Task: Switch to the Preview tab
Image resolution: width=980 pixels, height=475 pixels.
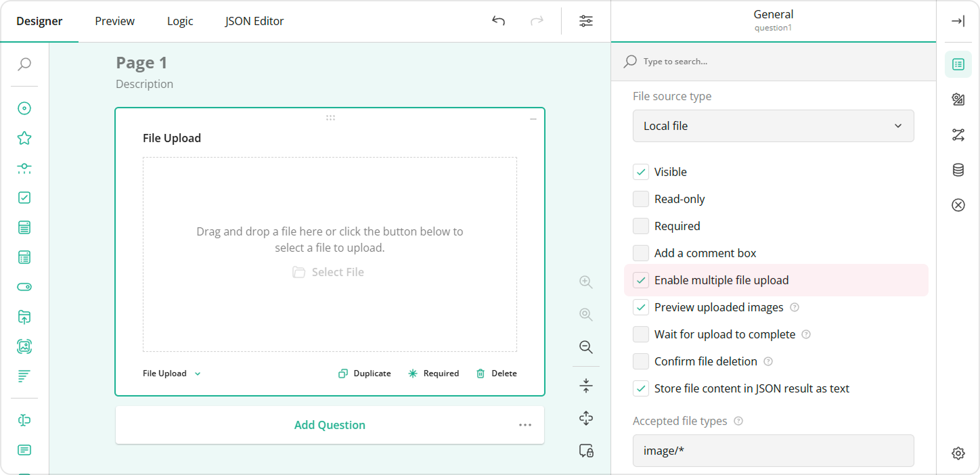Action: [x=114, y=21]
